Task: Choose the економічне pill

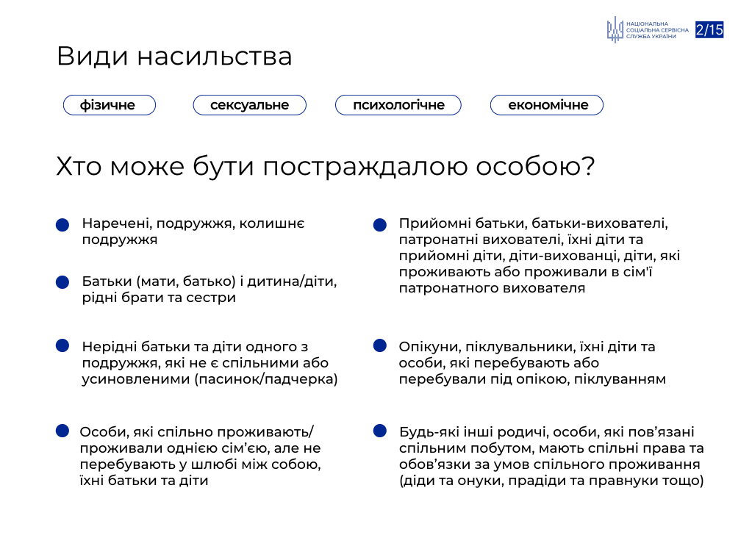Action: click(x=547, y=105)
